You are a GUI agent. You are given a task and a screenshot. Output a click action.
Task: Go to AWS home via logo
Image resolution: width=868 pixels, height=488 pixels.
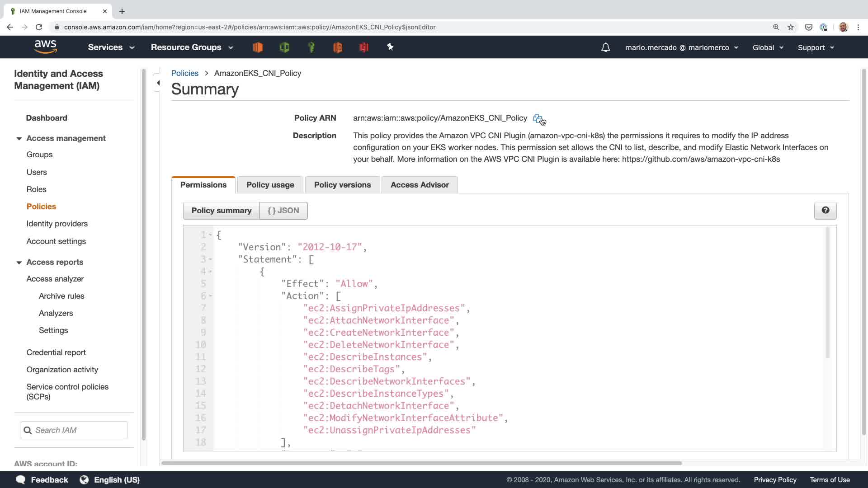tap(46, 47)
